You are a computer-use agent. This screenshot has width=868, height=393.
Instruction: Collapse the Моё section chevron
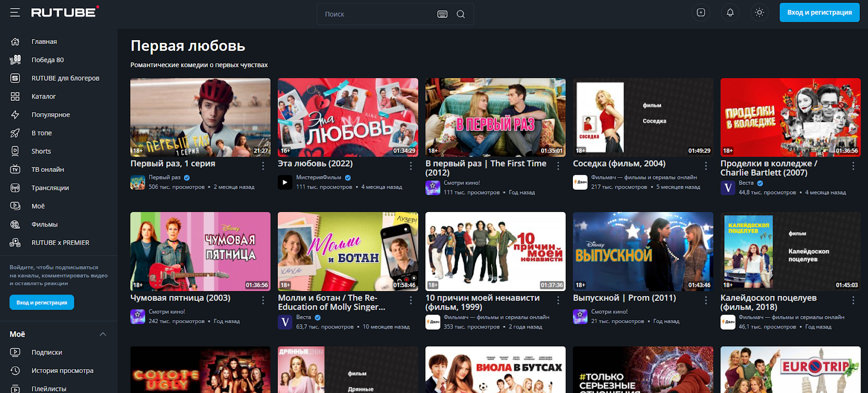(103, 334)
